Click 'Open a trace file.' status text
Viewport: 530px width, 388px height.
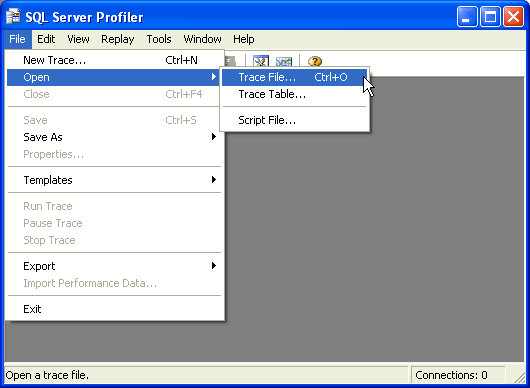click(47, 375)
